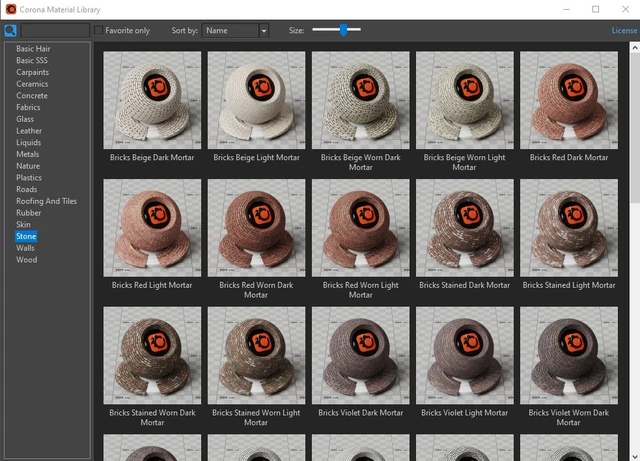
Task: Open the License link
Action: tap(624, 31)
